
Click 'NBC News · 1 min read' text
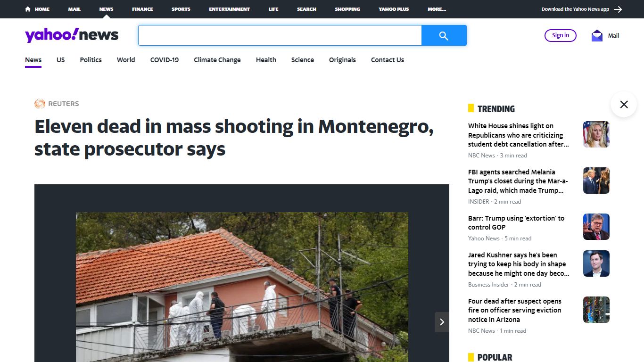click(x=497, y=331)
